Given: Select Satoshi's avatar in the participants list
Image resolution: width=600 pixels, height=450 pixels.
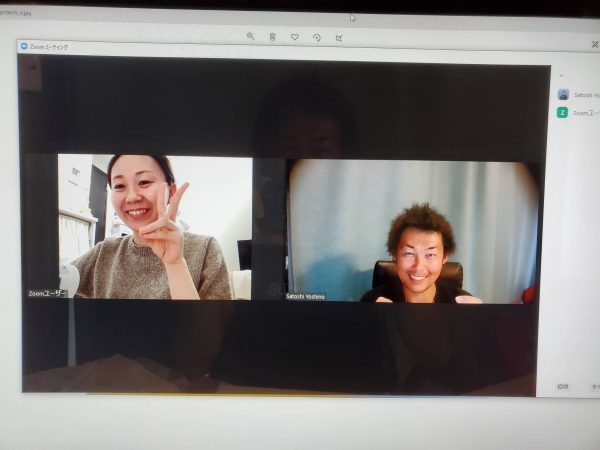Looking at the screenshot, I should pyautogui.click(x=563, y=95).
